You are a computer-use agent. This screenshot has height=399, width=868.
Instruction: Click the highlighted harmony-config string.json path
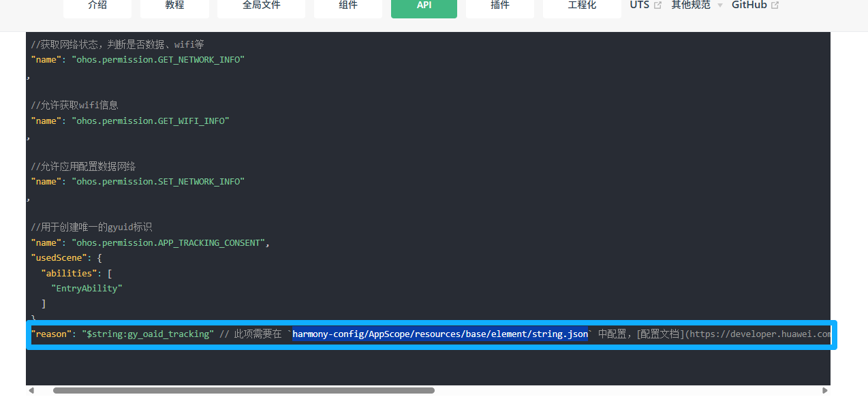(440, 334)
